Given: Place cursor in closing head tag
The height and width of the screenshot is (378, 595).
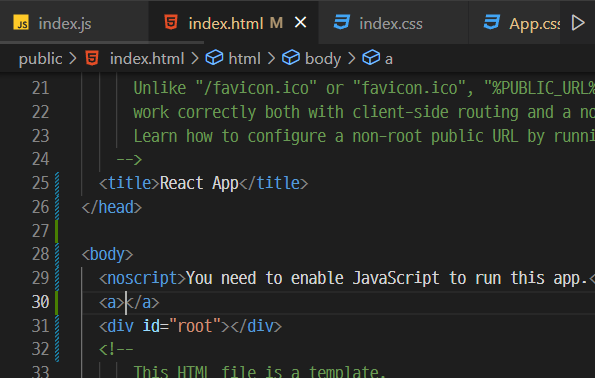Looking at the screenshot, I should (112, 208).
